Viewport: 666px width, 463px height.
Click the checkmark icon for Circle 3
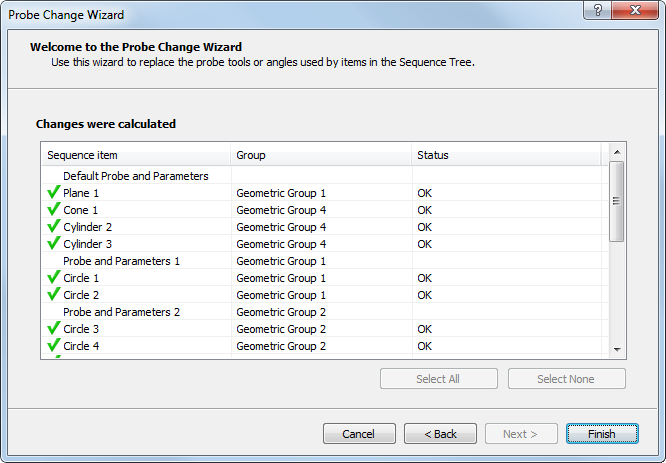(53, 329)
